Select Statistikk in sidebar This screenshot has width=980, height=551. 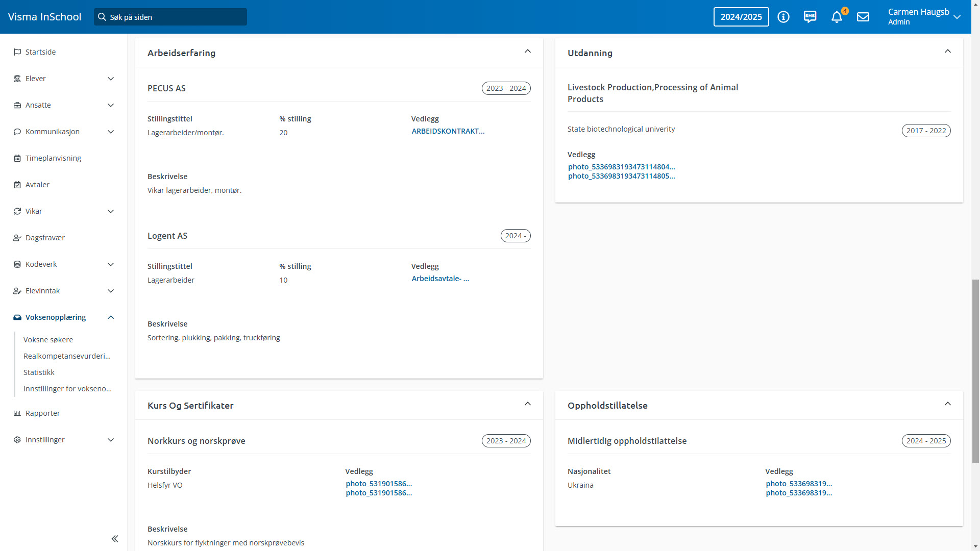(x=39, y=372)
